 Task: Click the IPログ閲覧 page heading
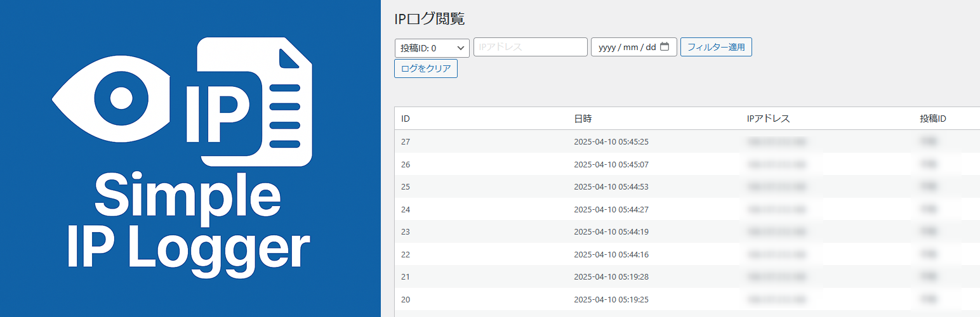[x=430, y=19]
